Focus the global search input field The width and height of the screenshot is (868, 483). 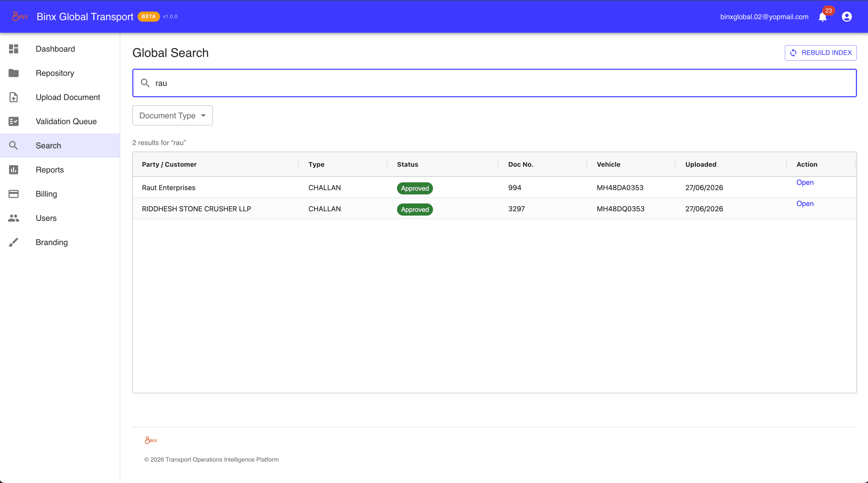coord(494,83)
